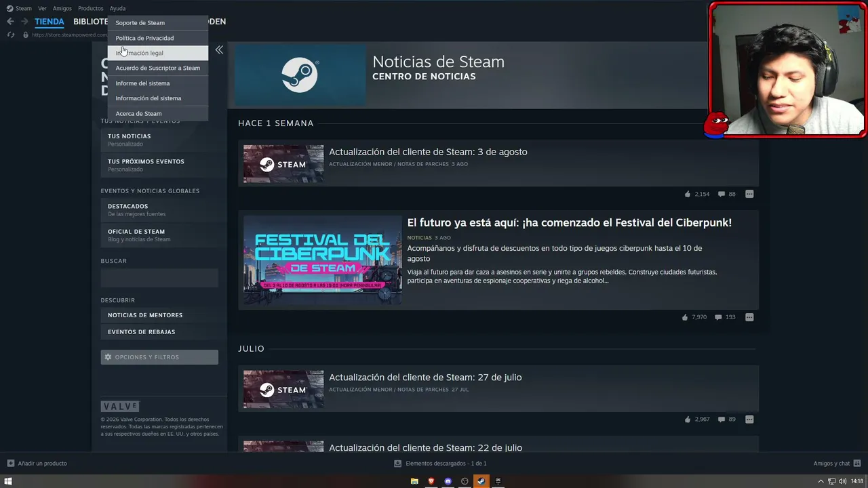The image size is (868, 488).
Task: Open Eventos de Rebajas
Action: pyautogui.click(x=159, y=332)
